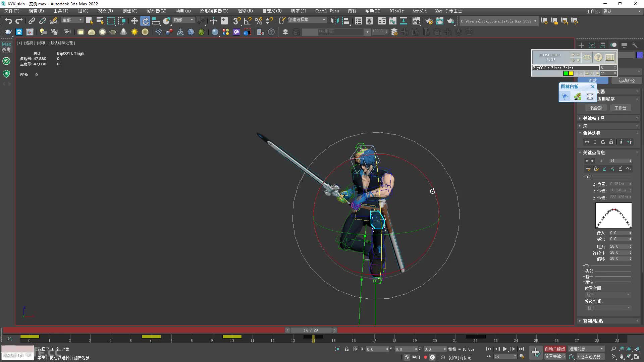Open the Layer Explorer stack icon

[369, 21]
